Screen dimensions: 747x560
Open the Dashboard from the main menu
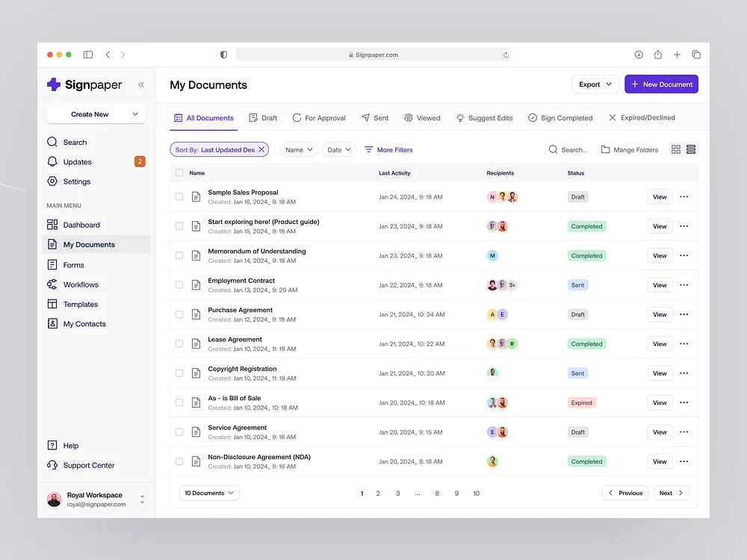click(81, 225)
